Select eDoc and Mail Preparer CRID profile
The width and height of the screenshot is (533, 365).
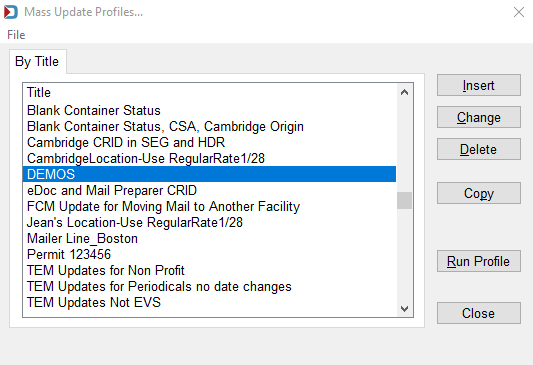[x=209, y=190]
